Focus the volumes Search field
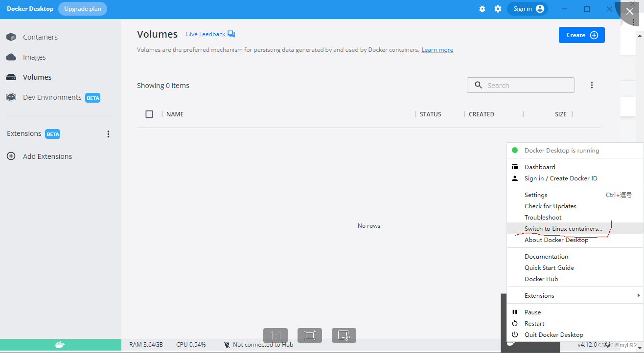644x353 pixels. 521,85
